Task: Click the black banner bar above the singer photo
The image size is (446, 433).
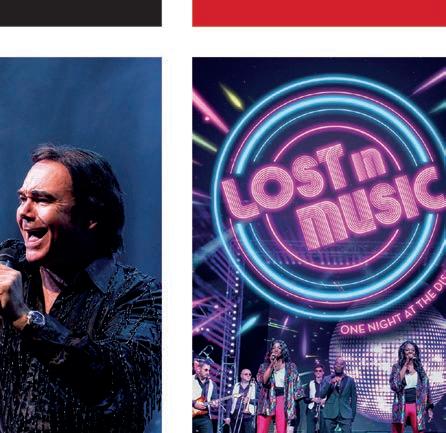Action: [81, 13]
